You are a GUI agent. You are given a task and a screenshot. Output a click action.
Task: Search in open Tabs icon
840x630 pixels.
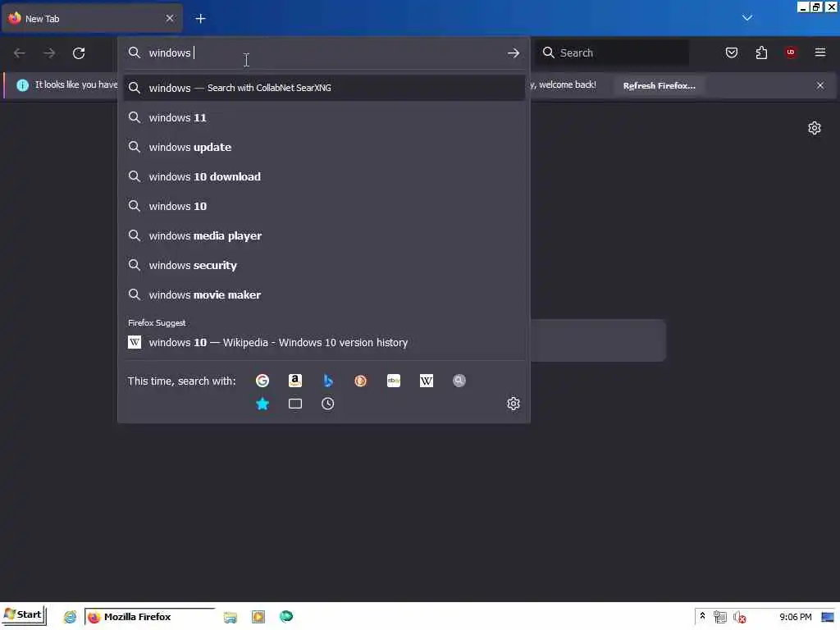tap(295, 404)
